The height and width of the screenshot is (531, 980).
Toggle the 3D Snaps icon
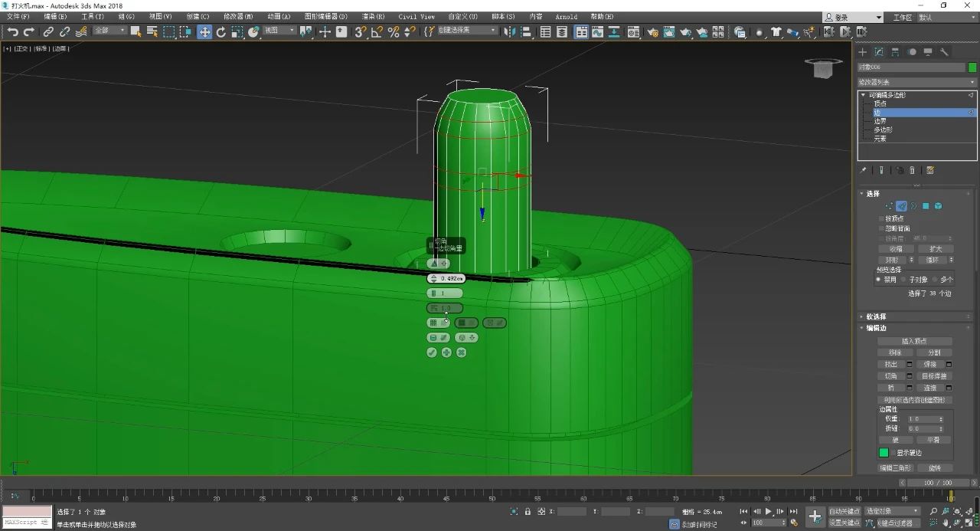pos(360,31)
